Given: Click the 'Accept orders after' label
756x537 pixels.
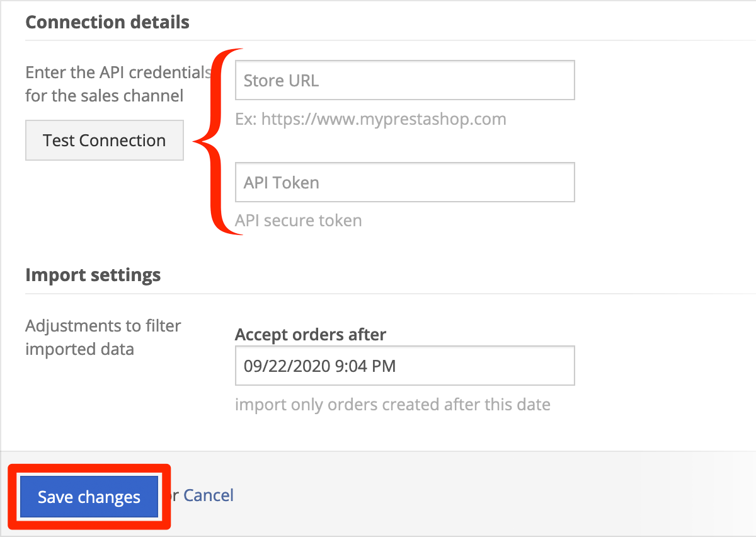Looking at the screenshot, I should pos(311,334).
